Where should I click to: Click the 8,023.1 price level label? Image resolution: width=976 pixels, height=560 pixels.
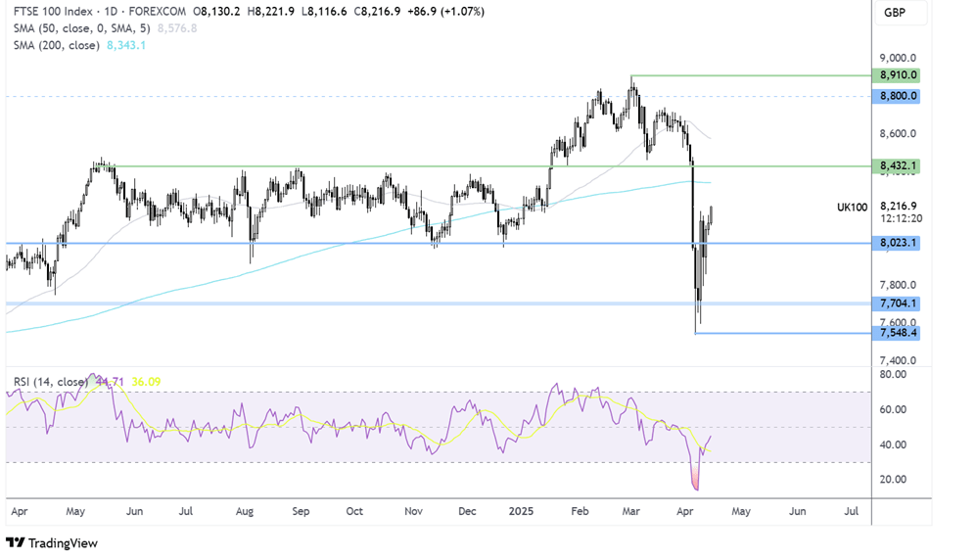[x=897, y=243]
